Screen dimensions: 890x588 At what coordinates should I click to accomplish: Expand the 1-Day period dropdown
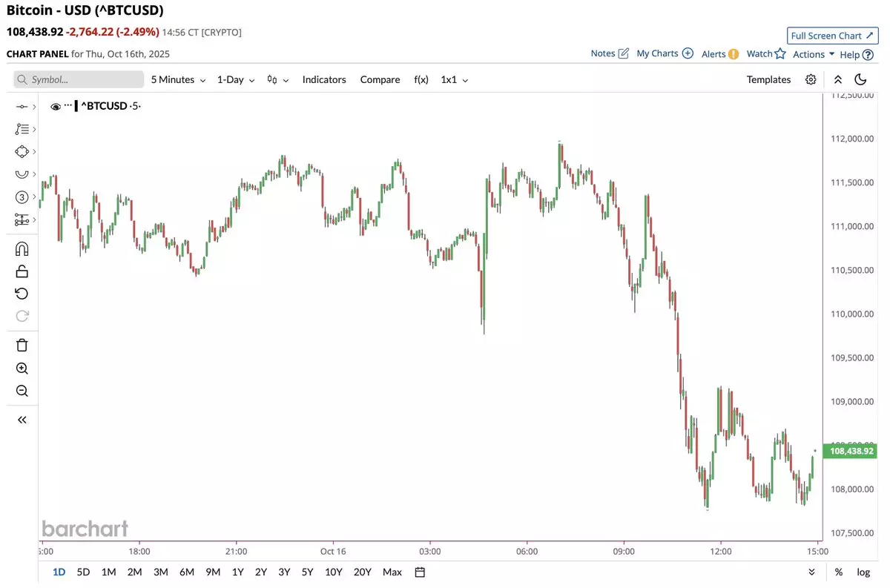(235, 79)
